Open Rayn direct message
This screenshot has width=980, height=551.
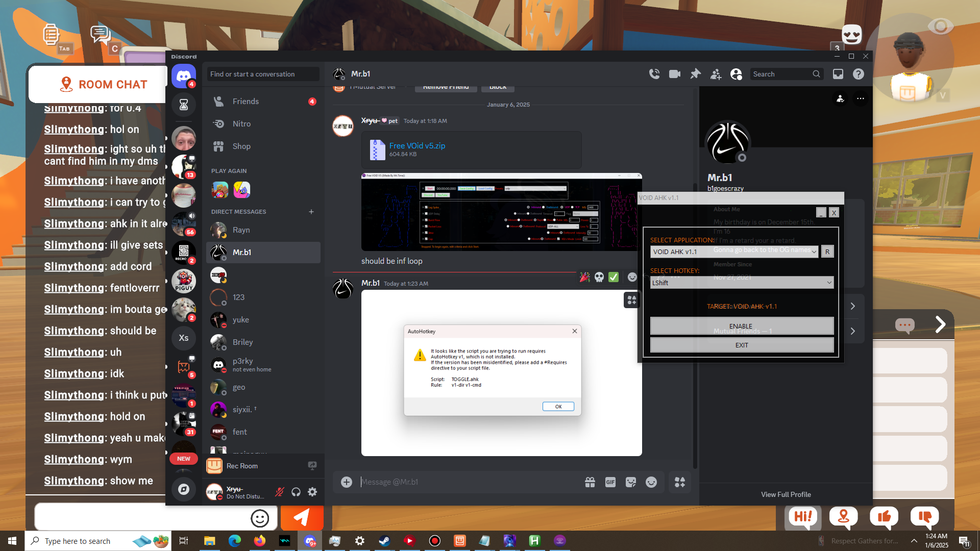(x=241, y=230)
